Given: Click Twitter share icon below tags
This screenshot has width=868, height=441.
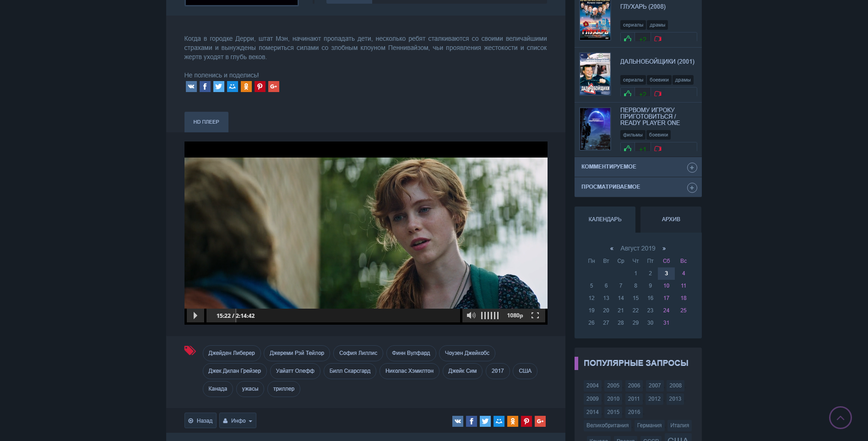Looking at the screenshot, I should tap(485, 421).
